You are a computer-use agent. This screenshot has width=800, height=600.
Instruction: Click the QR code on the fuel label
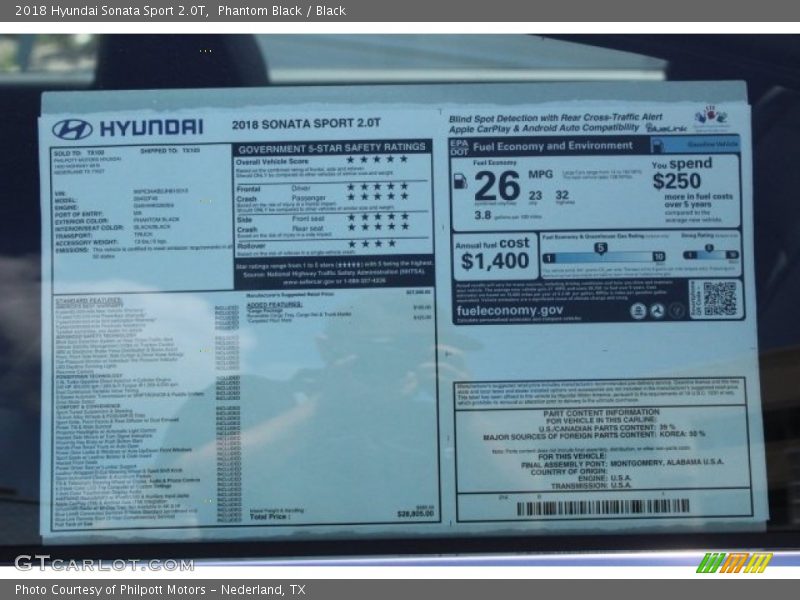[719, 298]
